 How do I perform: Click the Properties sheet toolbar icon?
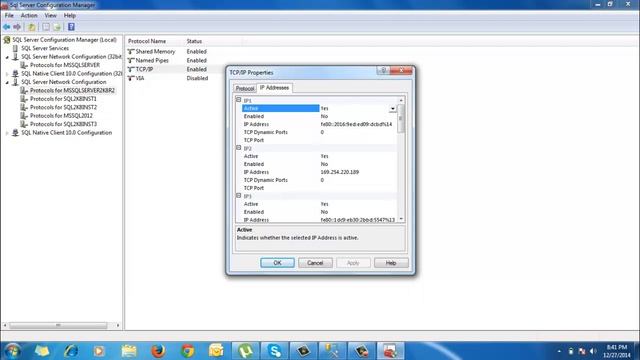click(46, 27)
